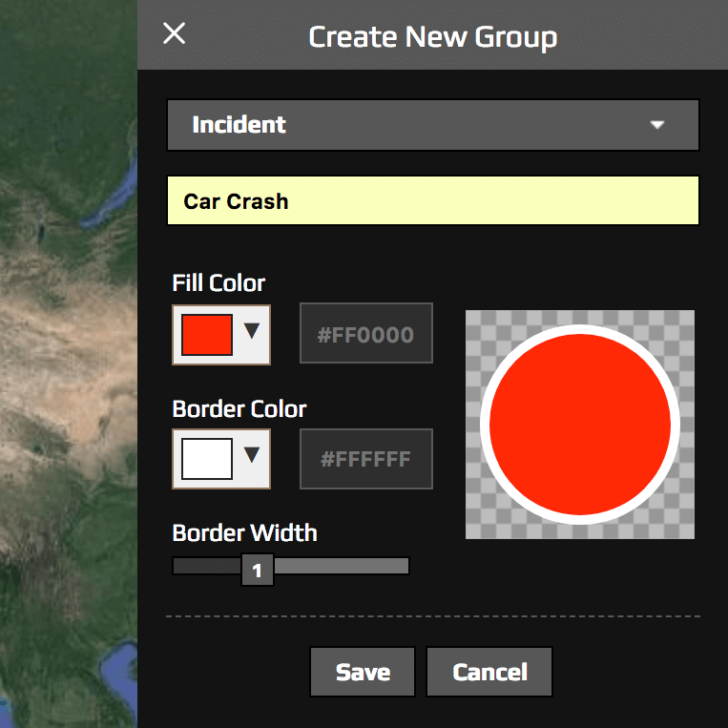Close the Create New Group panel
This screenshot has height=728, width=728.
[174, 33]
